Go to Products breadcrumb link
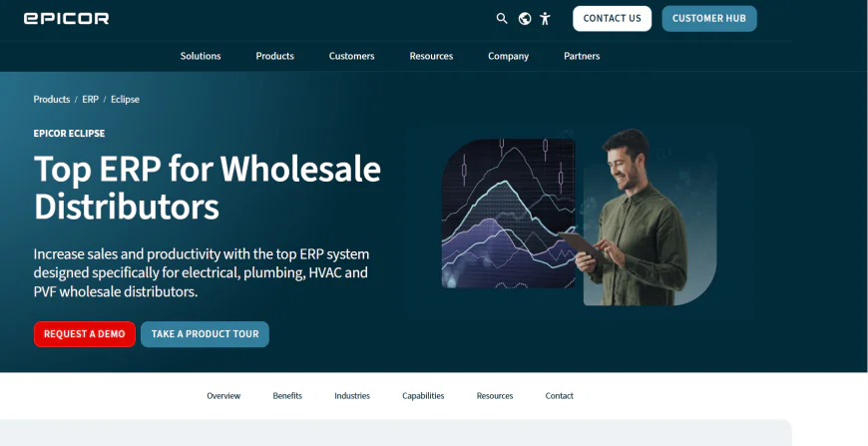Screen dimensions: 868x446 click(x=52, y=100)
